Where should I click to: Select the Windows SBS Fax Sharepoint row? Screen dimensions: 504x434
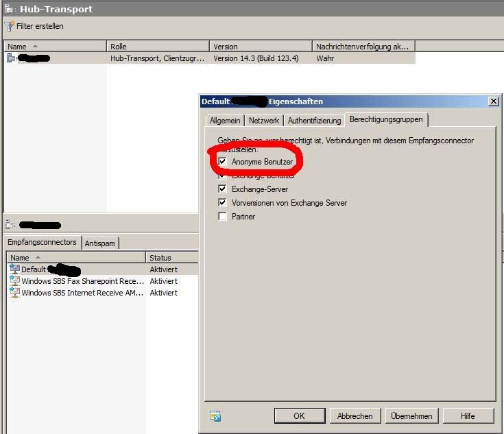point(103,281)
